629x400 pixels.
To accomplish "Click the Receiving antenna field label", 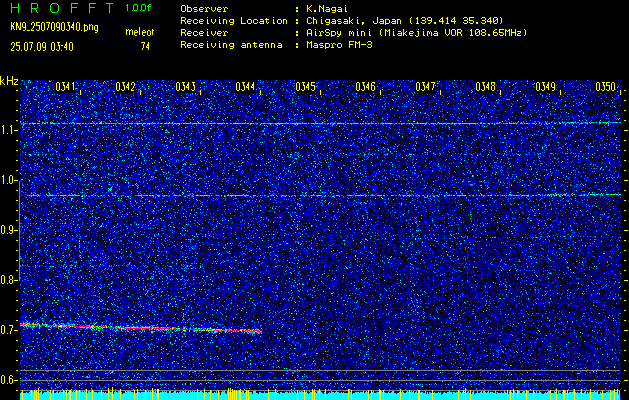I will click(x=231, y=45).
